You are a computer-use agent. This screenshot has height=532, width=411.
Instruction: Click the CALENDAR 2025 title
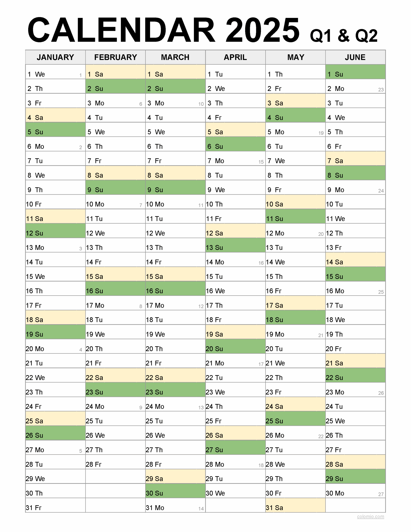163,31
